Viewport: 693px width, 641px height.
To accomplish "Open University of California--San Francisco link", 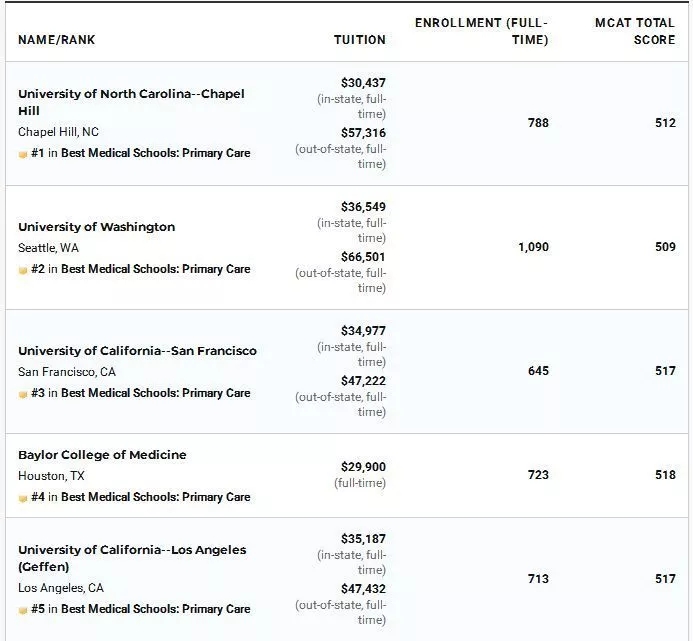I will pyautogui.click(x=137, y=351).
